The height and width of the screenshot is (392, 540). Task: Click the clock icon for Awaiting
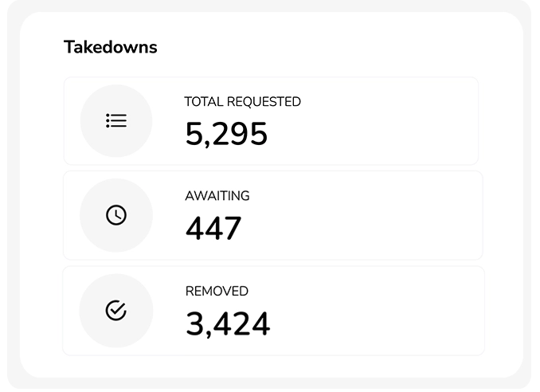pyautogui.click(x=116, y=214)
